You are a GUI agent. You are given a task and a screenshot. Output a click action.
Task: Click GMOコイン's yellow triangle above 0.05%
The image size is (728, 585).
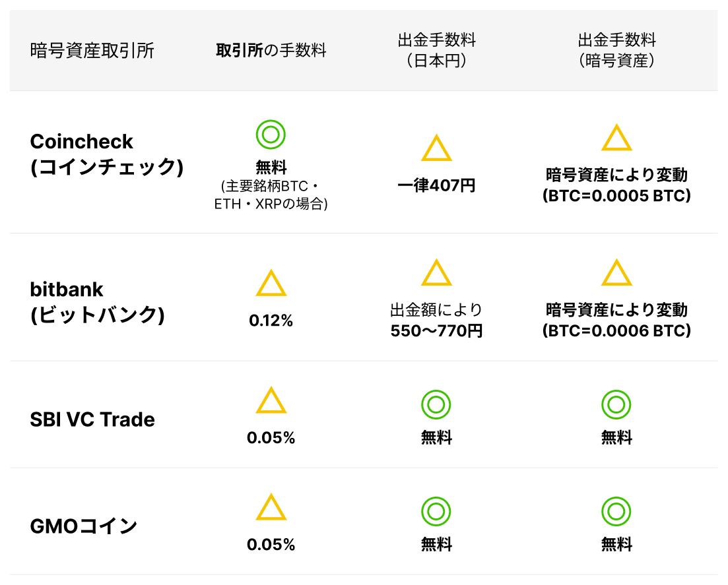271,508
